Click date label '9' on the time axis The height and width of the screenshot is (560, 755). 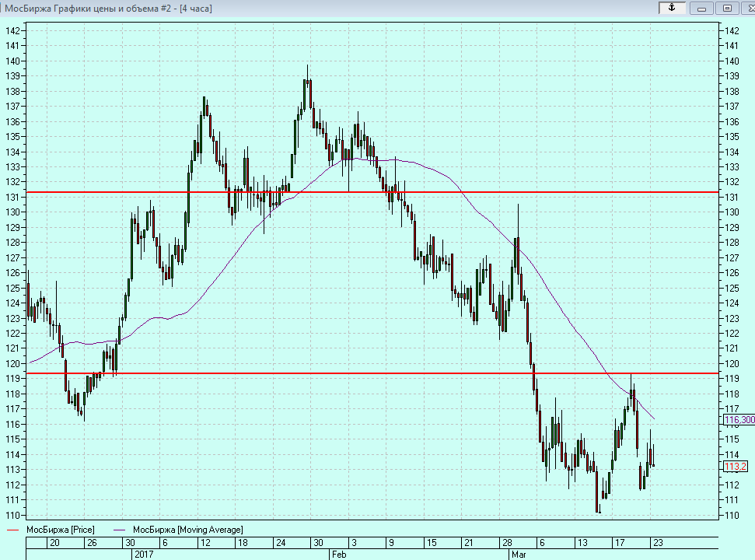(391, 543)
